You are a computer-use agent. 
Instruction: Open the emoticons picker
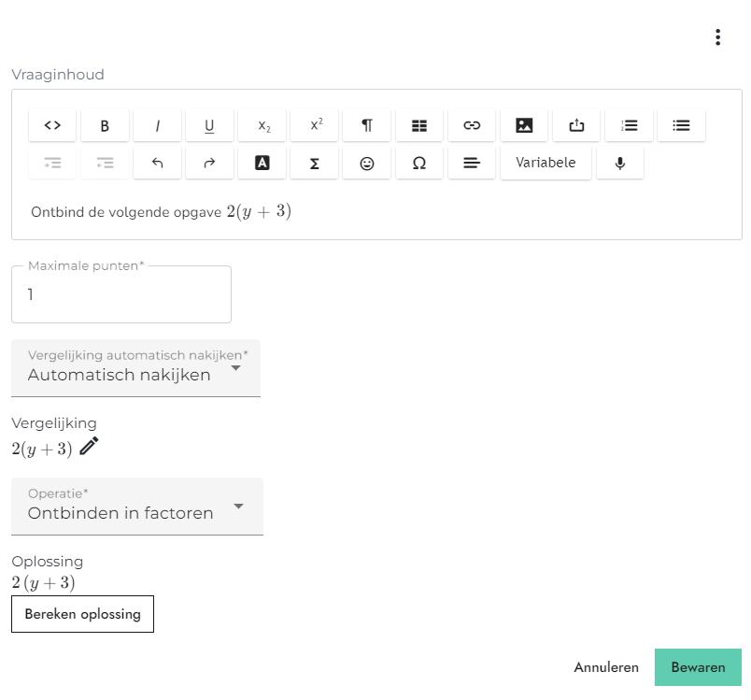click(367, 164)
